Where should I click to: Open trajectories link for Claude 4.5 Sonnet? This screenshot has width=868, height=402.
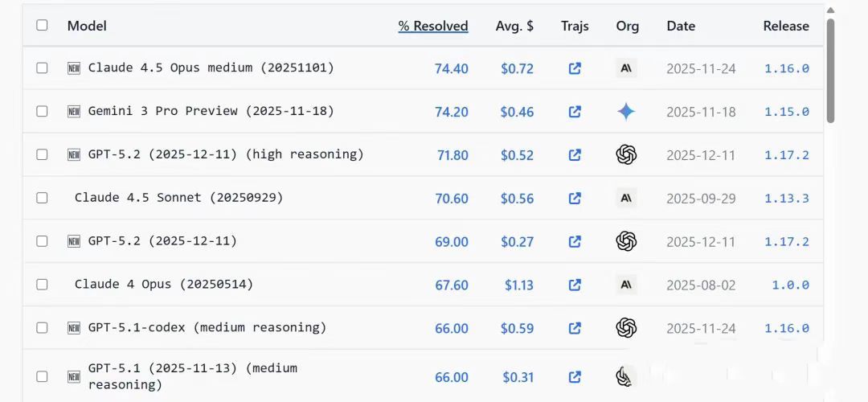(x=575, y=199)
